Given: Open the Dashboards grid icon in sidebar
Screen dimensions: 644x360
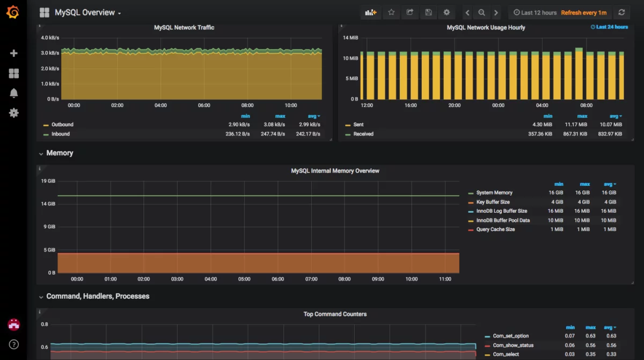Looking at the screenshot, I should [14, 74].
